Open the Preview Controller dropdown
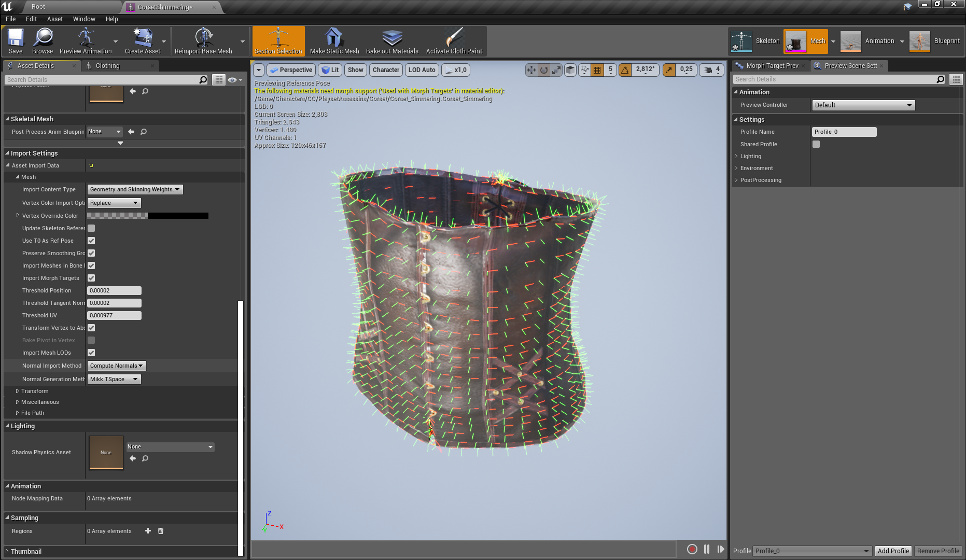The image size is (966, 560). [863, 105]
